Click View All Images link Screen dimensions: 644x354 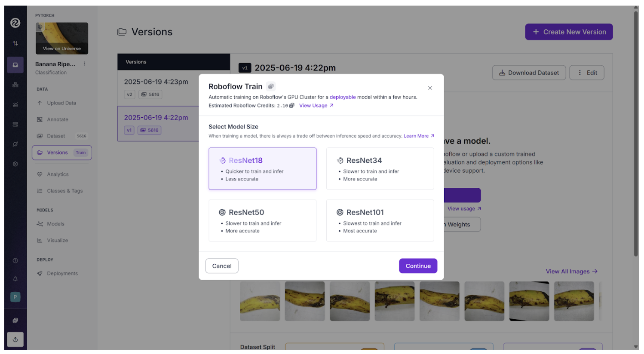pyautogui.click(x=571, y=272)
